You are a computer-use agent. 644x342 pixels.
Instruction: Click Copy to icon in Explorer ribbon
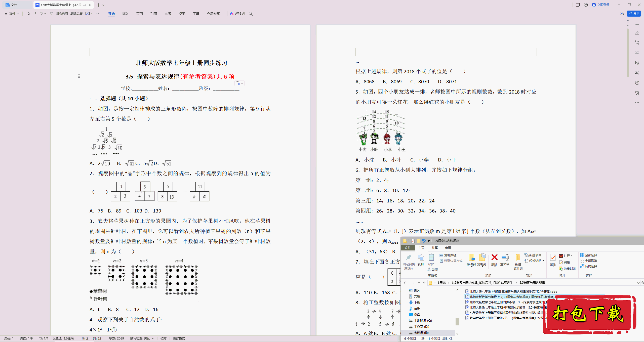click(x=482, y=258)
